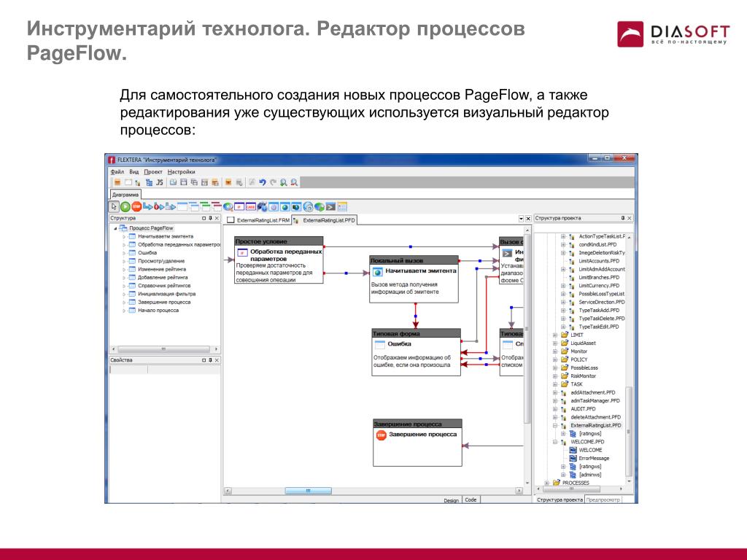Select the Диаграмма tab
This screenshot has width=747, height=560.
(125, 194)
